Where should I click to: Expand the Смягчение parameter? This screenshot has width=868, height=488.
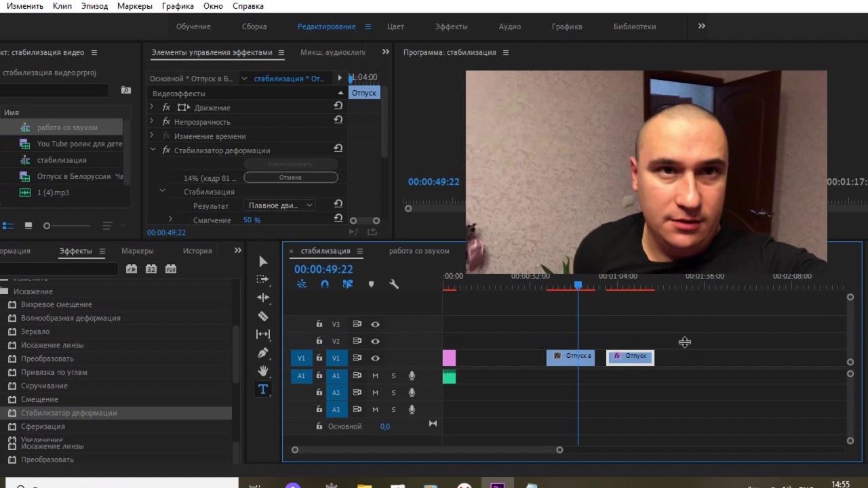pyautogui.click(x=170, y=219)
